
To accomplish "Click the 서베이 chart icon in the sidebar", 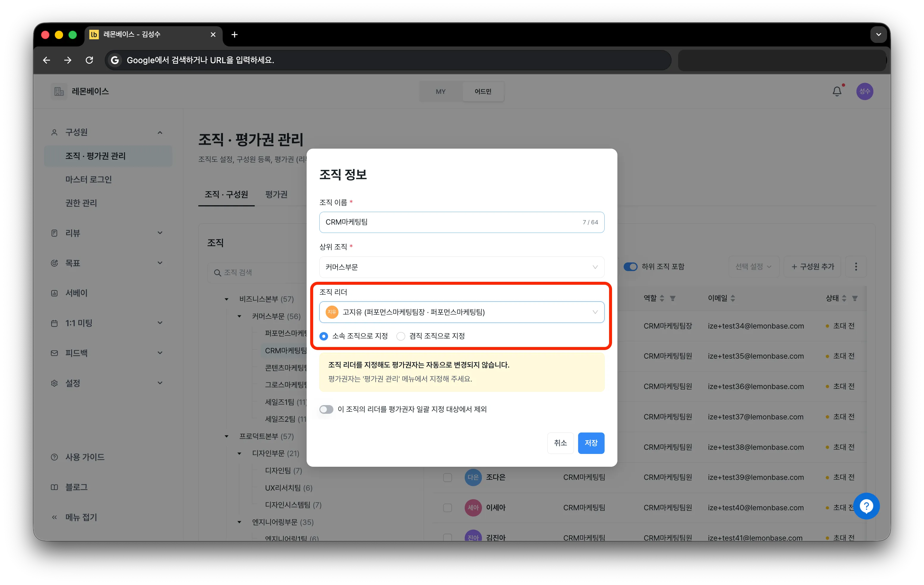I will [x=54, y=293].
